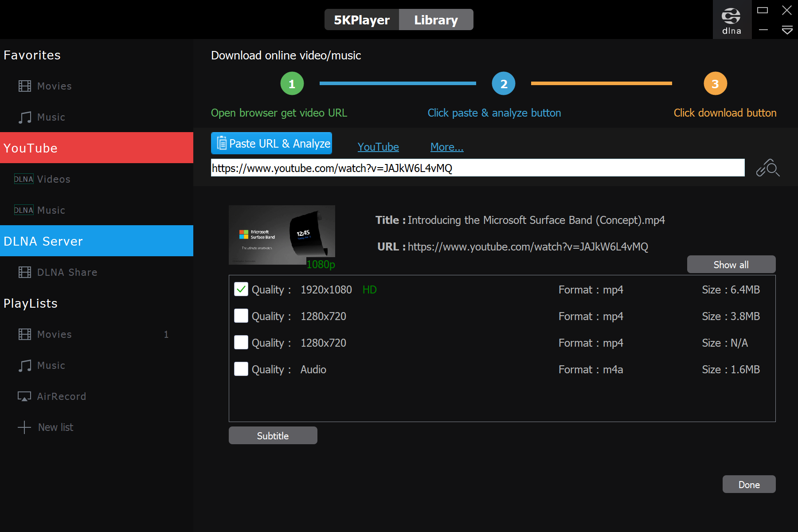Click the Subtitle button
Image resolution: width=798 pixels, height=532 pixels.
click(272, 435)
